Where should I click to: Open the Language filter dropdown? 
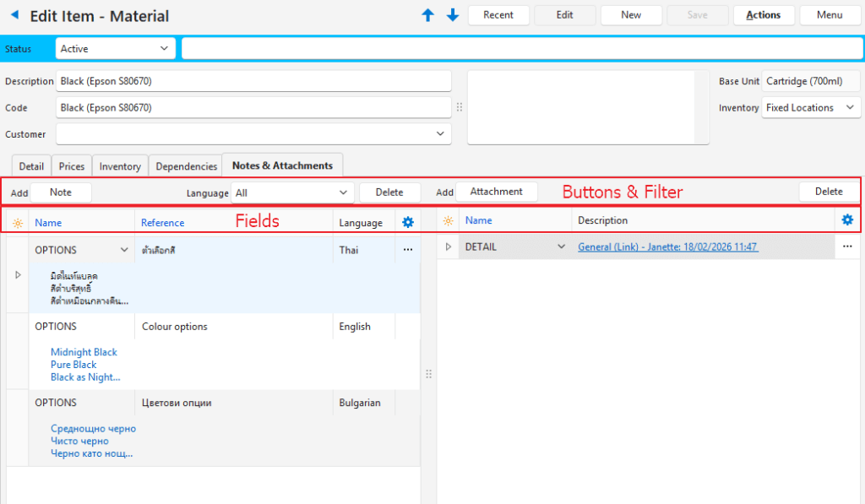pyautogui.click(x=293, y=192)
